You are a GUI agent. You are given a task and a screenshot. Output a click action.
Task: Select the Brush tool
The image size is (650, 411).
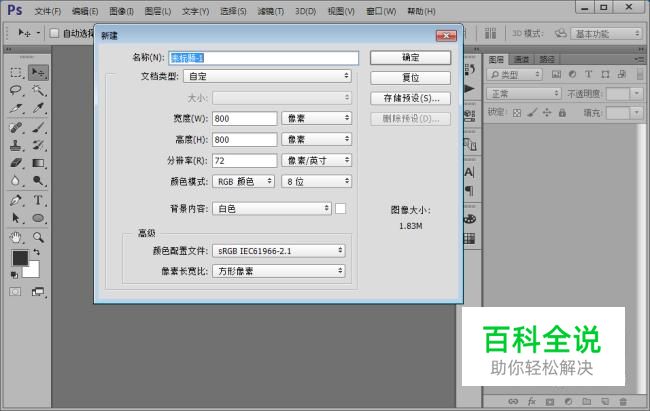pos(38,127)
